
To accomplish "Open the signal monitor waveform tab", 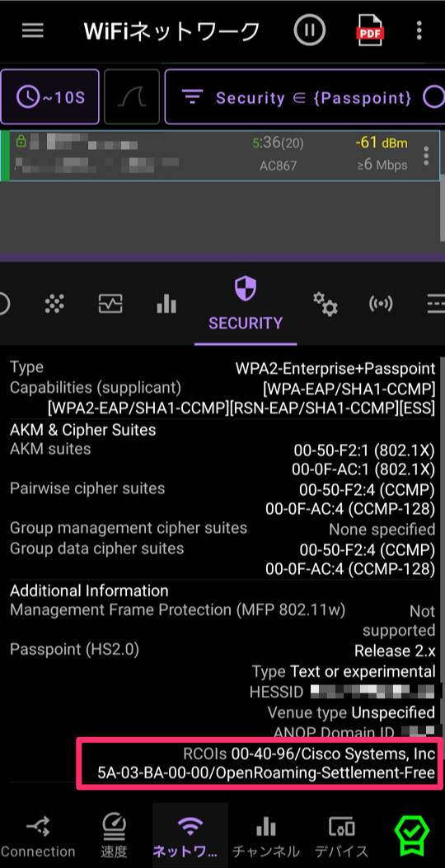I will (x=110, y=303).
